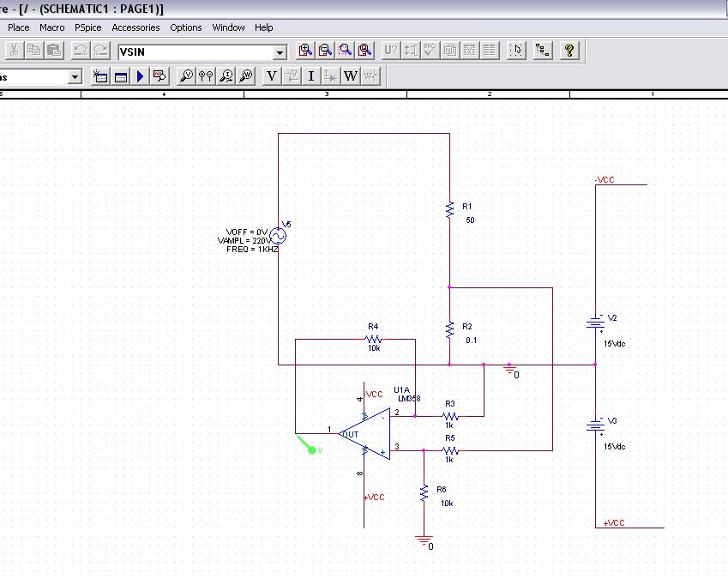Open the Help menu
This screenshot has height=579, width=728.
pyautogui.click(x=264, y=27)
